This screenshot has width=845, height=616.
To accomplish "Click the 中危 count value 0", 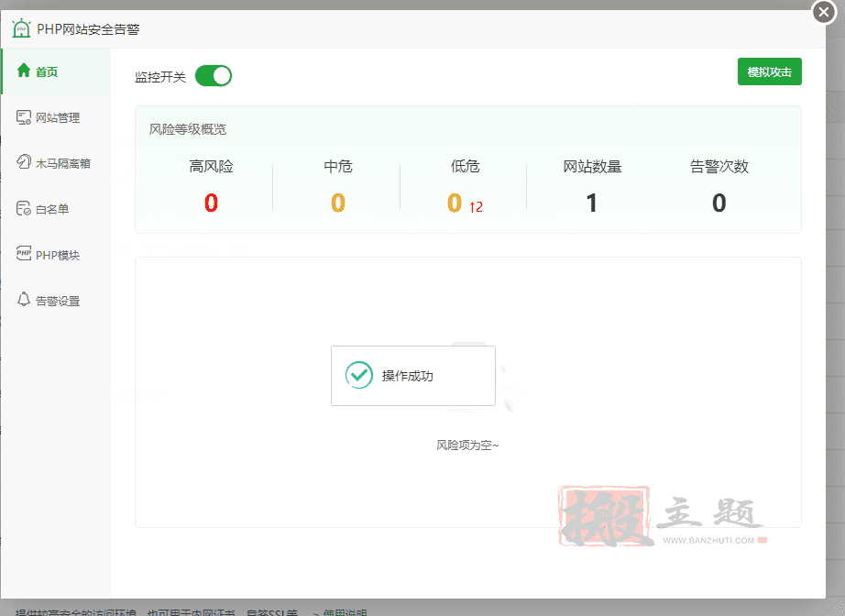I will [x=338, y=203].
